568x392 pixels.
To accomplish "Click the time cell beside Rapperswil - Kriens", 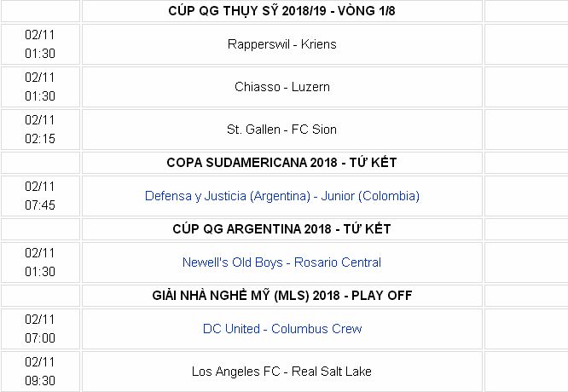I will pyautogui.click(x=40, y=44).
